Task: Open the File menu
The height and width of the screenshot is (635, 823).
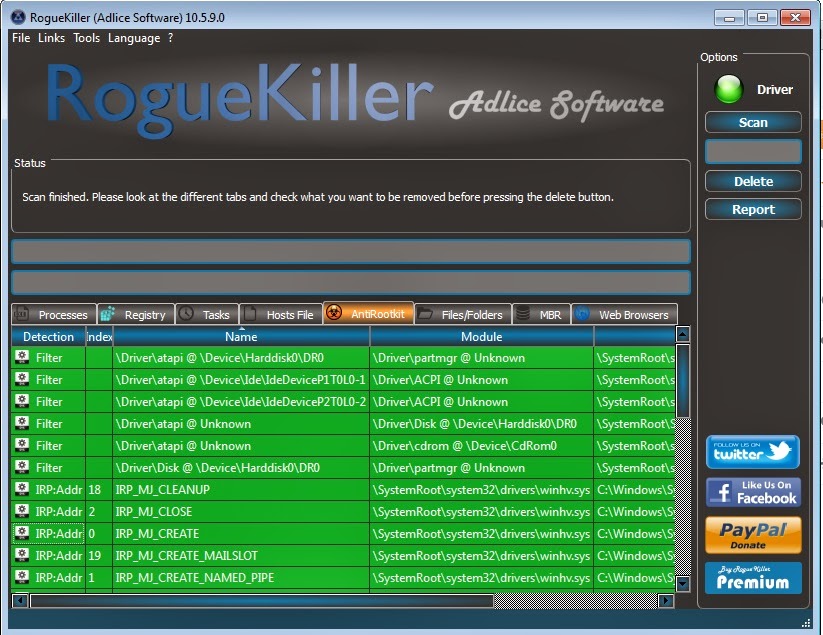Action: pyautogui.click(x=21, y=38)
